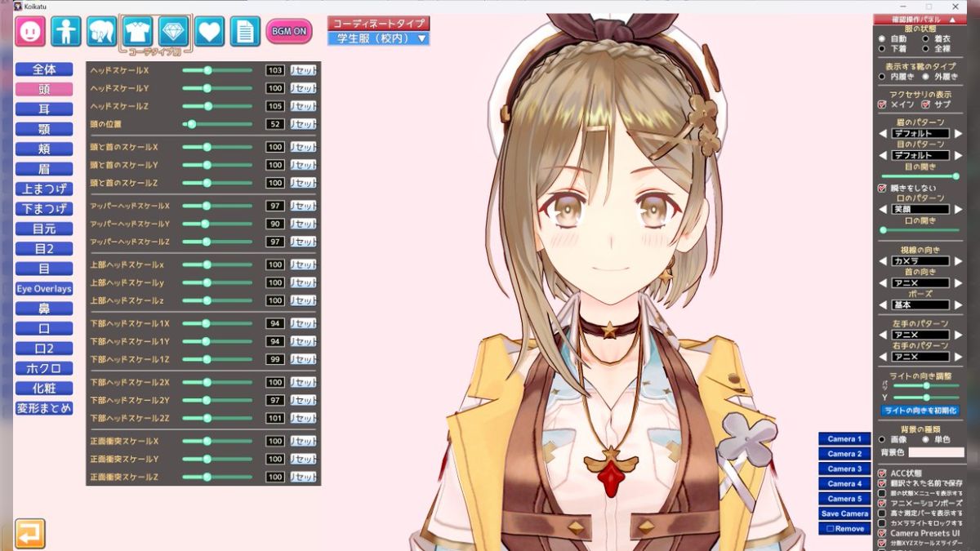
Task: Click the orange return arrow icon
Action: click(x=30, y=534)
